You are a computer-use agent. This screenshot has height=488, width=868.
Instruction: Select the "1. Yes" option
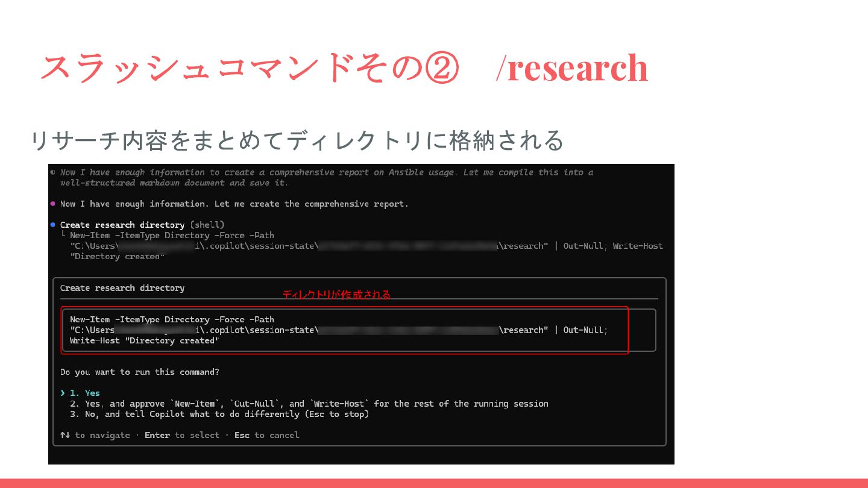tap(85, 393)
